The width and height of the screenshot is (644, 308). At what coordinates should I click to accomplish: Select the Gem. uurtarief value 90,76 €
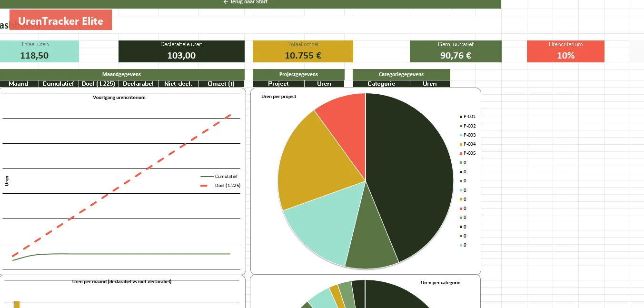(x=456, y=55)
